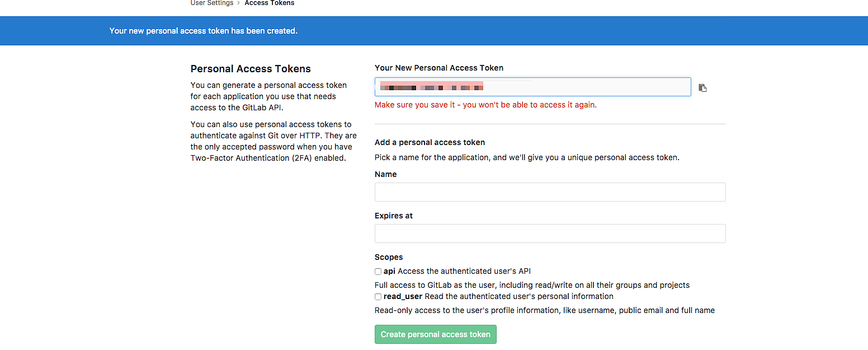Click the 'Your New Personal Access Token' label
The width and height of the screenshot is (868, 350).
point(438,68)
